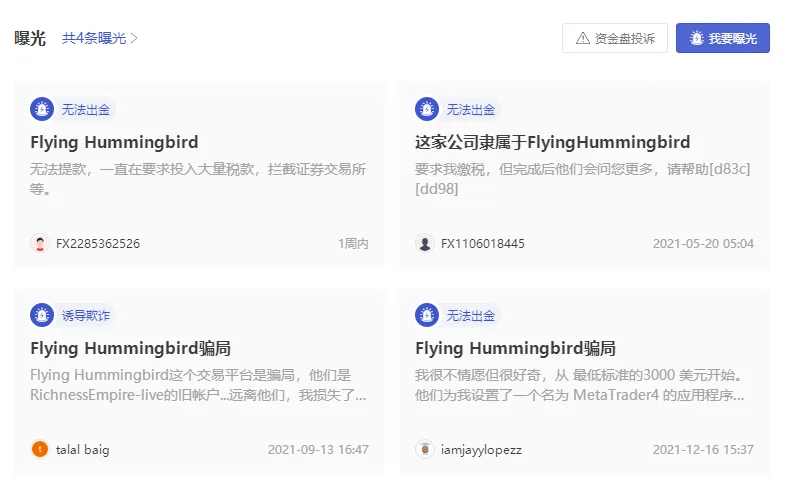Click the siren icon on the FX2285362526 card
The height and width of the screenshot is (488, 788).
click(x=42, y=109)
